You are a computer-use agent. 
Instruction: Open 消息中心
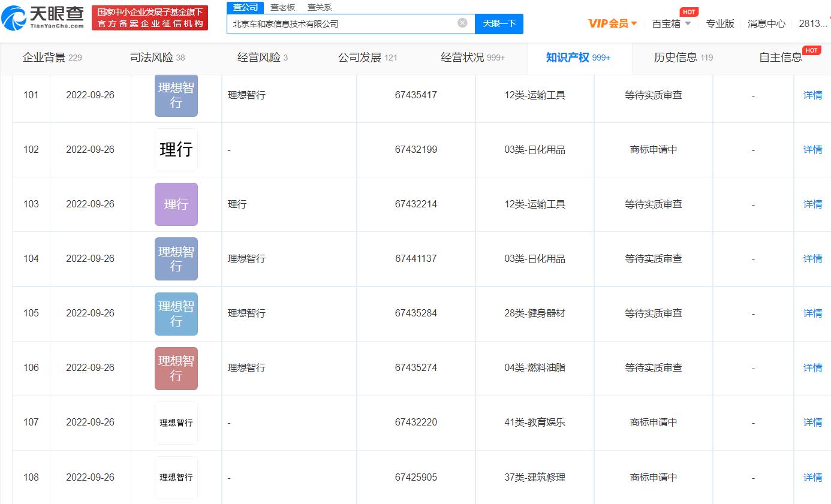tap(766, 23)
